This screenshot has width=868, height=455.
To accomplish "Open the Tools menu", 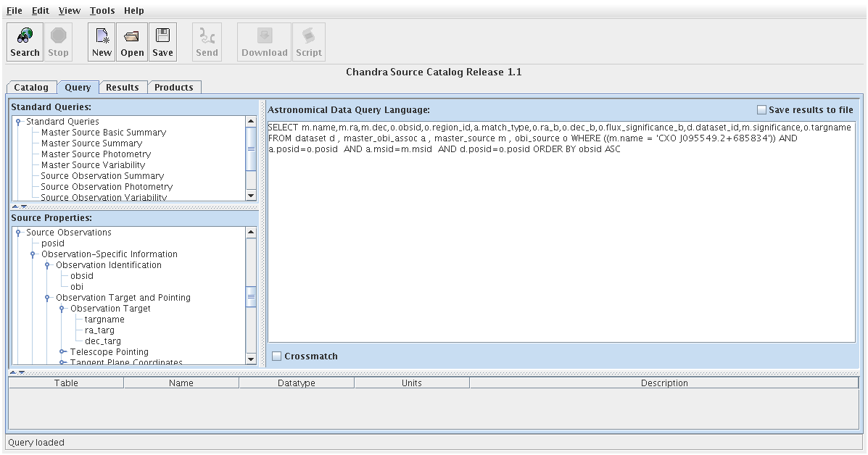I will tap(102, 11).
